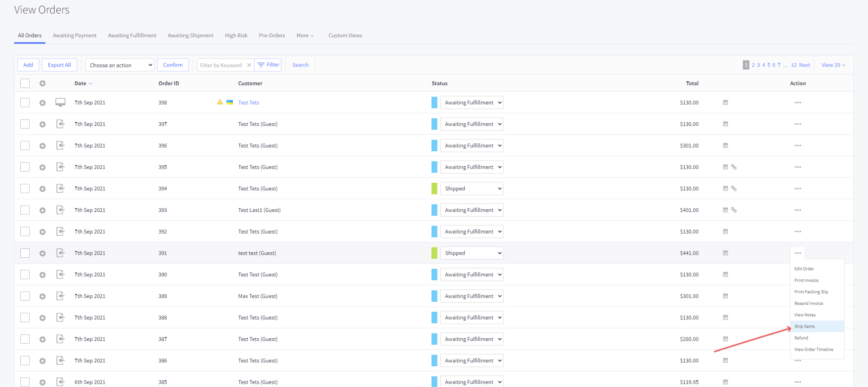Expand the More tabs dropdown
The height and width of the screenshot is (387, 868).
tap(305, 36)
